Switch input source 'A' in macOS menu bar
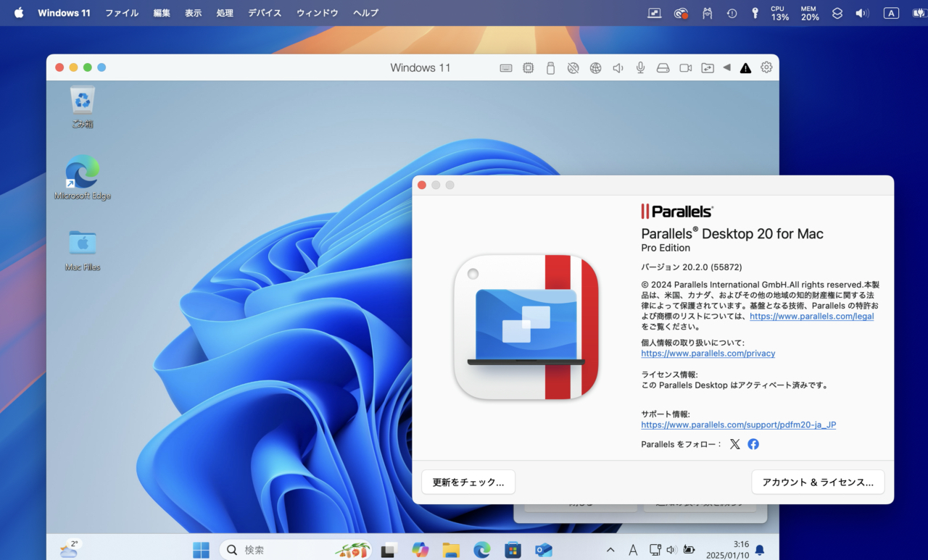Viewport: 928px width, 560px height. point(891,13)
